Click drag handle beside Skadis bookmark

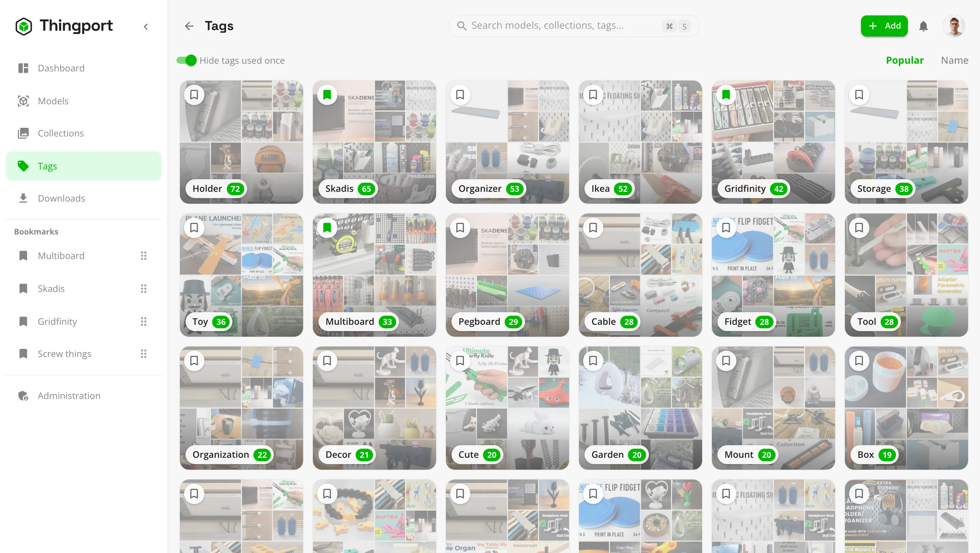coord(143,289)
